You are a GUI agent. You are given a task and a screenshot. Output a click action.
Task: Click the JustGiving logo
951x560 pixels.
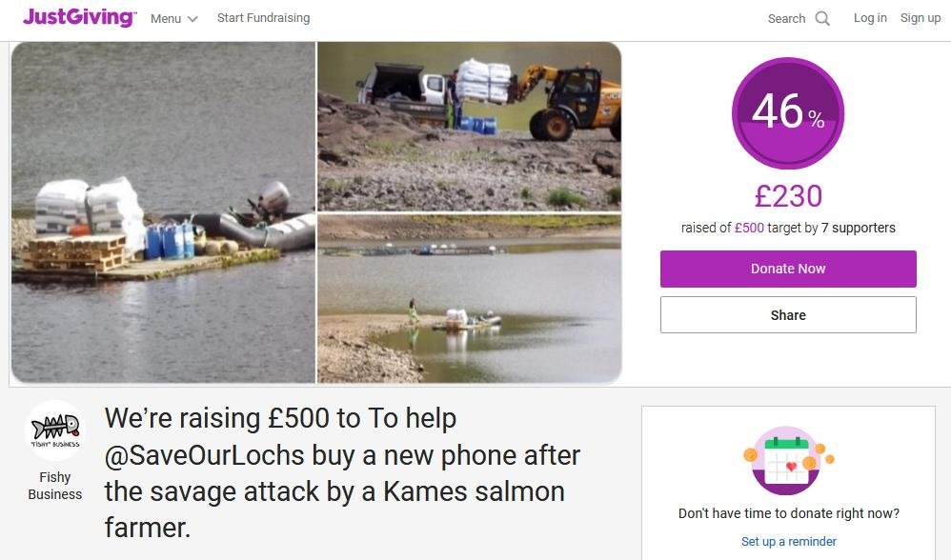click(79, 17)
